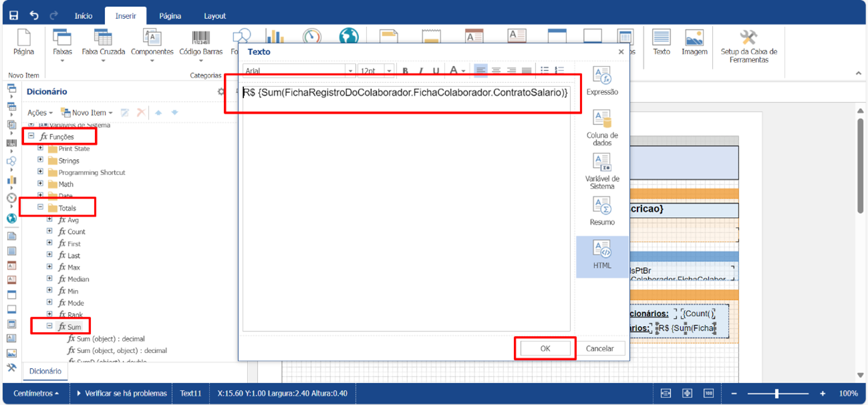This screenshot has height=405, width=868.
Task: Toggle bold formatting in the Texto dialog
Action: click(405, 71)
